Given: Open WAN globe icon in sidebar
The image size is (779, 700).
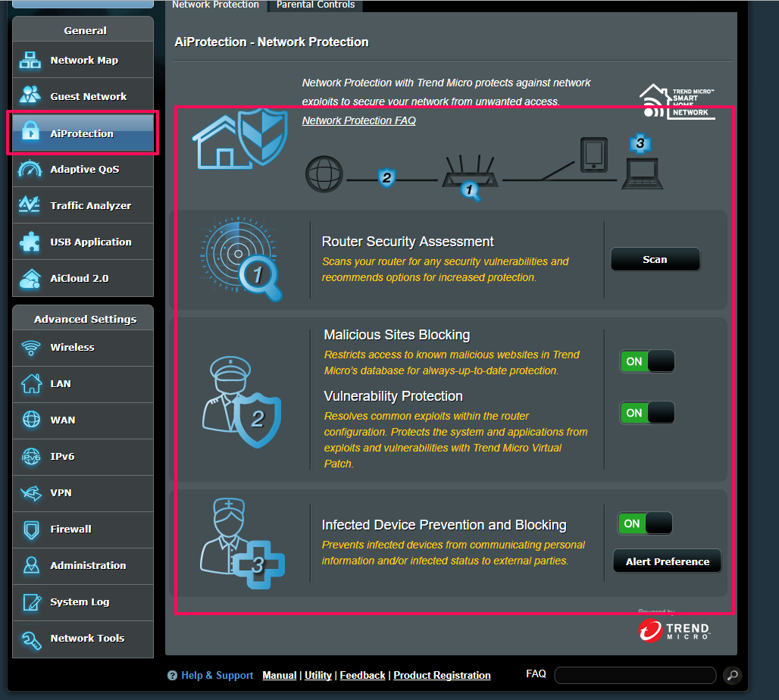Looking at the screenshot, I should (31, 420).
